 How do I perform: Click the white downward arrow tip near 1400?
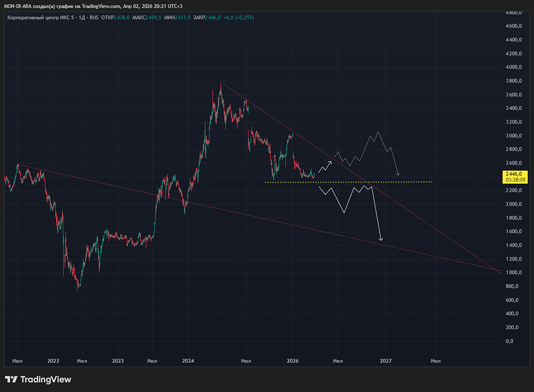point(381,239)
